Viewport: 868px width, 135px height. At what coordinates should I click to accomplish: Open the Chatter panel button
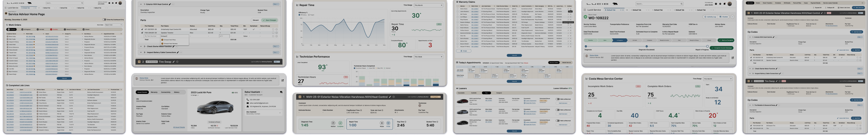724,17
